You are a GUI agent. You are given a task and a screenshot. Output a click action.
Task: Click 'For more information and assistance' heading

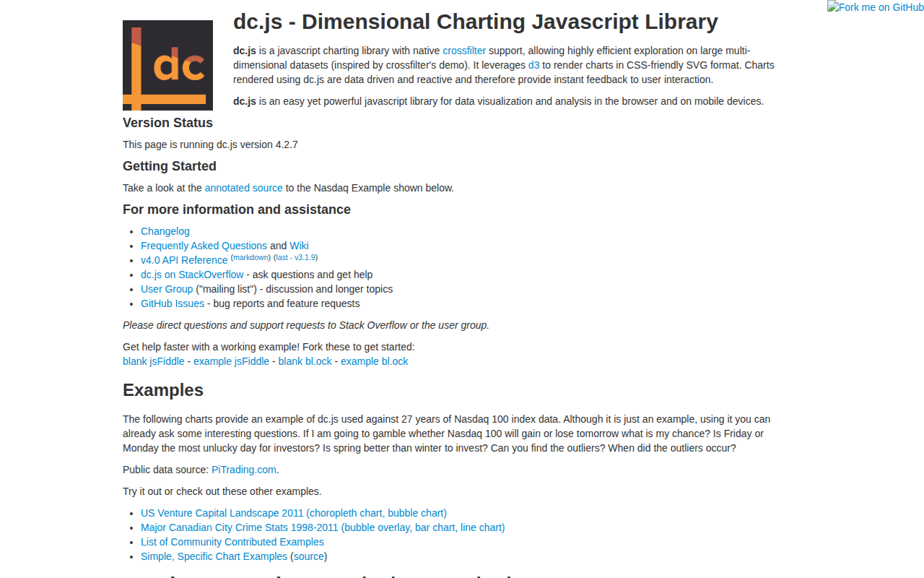(237, 210)
